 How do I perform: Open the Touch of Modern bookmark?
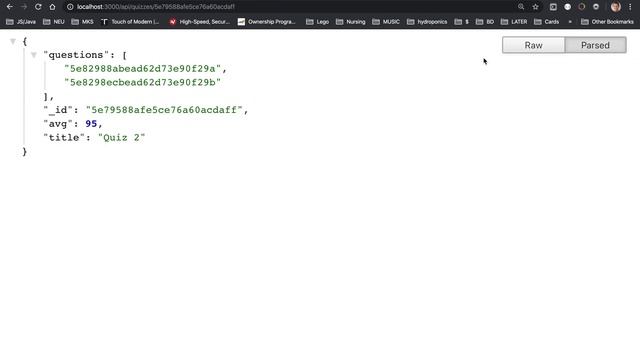pos(130,22)
